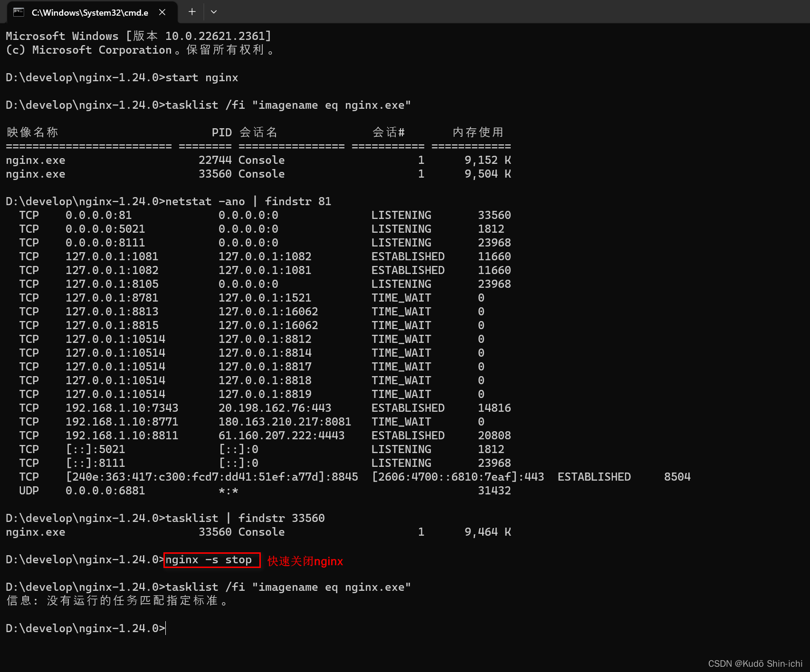Click memory value '9,464 K'
The height and width of the screenshot is (672, 810).
coord(488,532)
